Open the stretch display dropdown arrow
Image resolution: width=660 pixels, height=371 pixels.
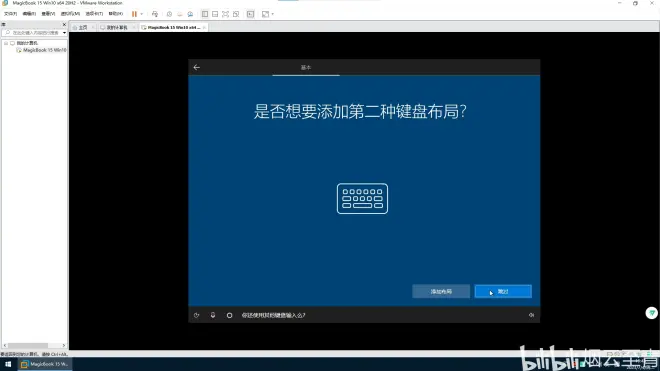(273, 14)
